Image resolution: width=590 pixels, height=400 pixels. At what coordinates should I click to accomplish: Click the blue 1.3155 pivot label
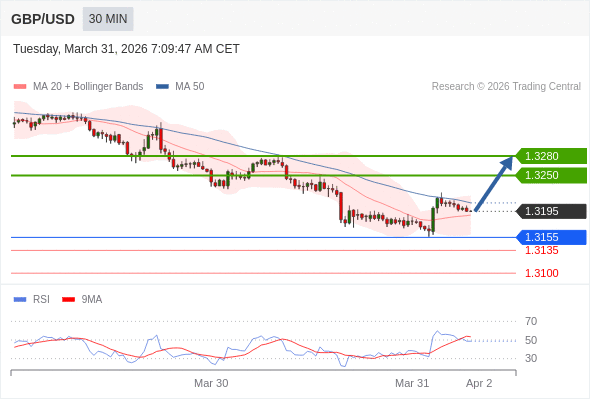pyautogui.click(x=551, y=237)
